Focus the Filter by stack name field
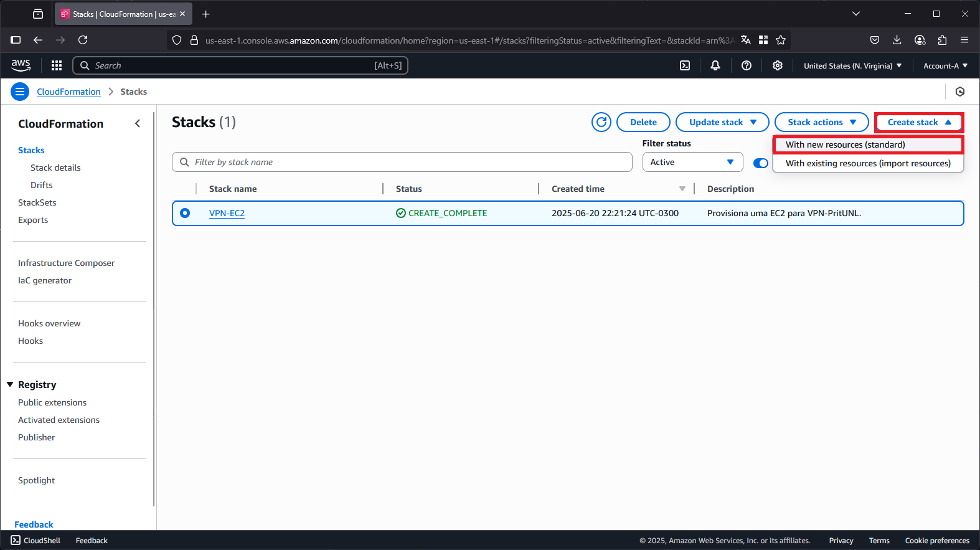Screen dimensions: 980x550 [x=402, y=162]
